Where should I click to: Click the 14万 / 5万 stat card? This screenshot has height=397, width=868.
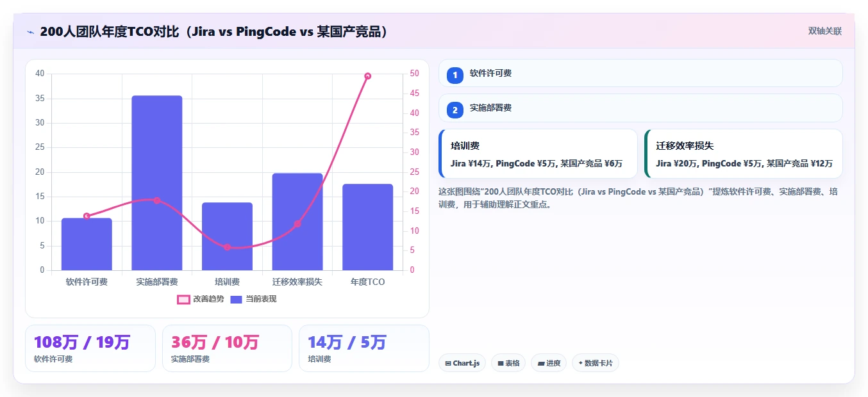coord(364,348)
